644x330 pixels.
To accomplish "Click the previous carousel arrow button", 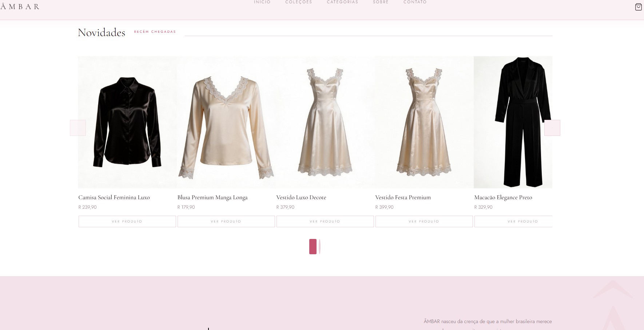I will (x=78, y=128).
